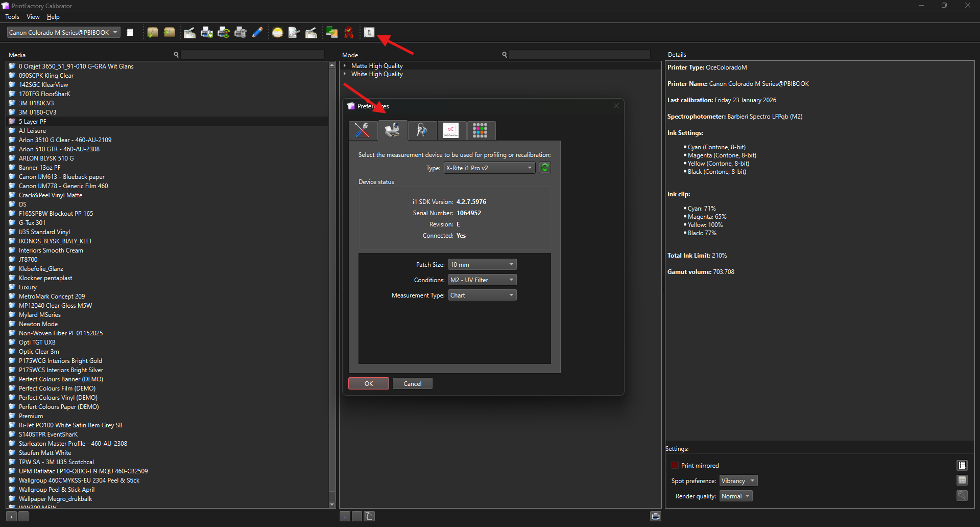Expand the Matte High Quality mode
Viewport: 980px width, 527px height.
(x=345, y=66)
